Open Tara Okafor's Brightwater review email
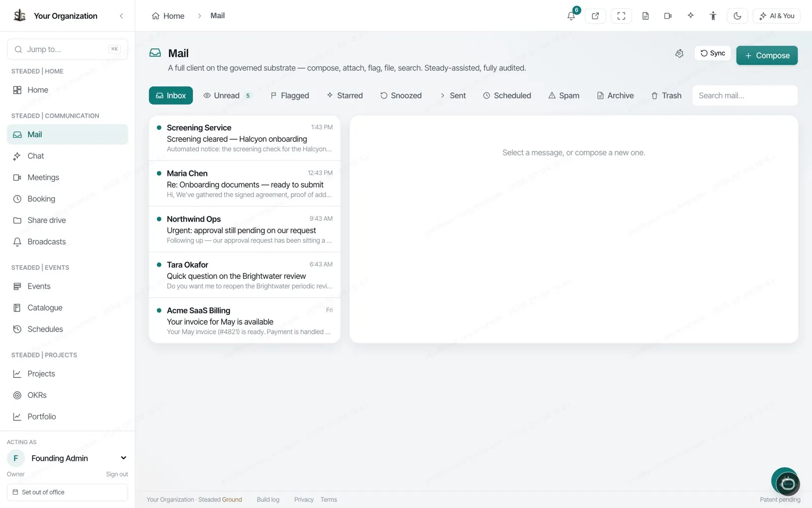Image resolution: width=812 pixels, height=508 pixels. pos(245,275)
